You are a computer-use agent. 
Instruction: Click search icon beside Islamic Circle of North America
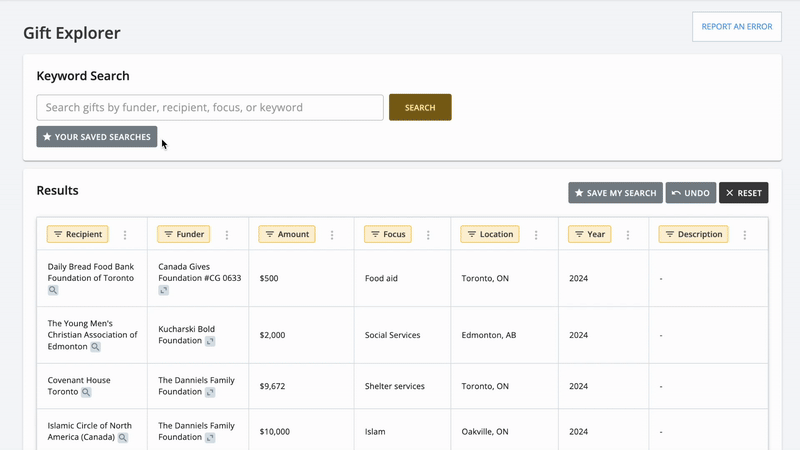coord(123,437)
